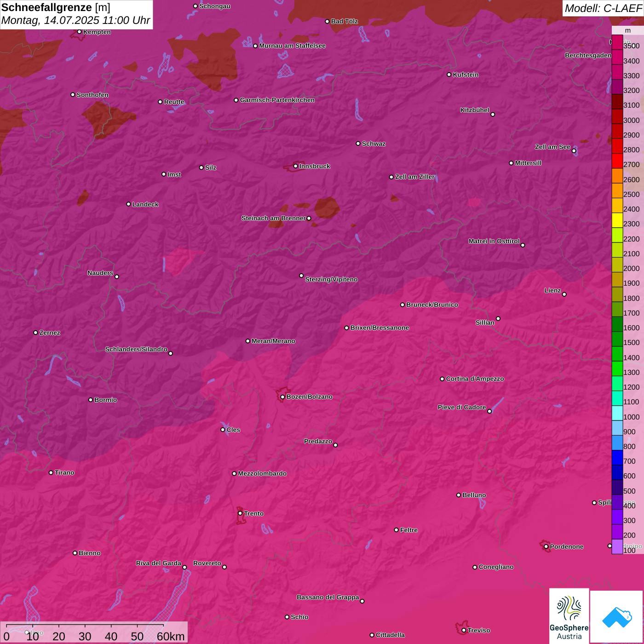Click the Bormio location dot
Image resolution: width=644 pixels, height=644 pixels.
[x=91, y=400]
